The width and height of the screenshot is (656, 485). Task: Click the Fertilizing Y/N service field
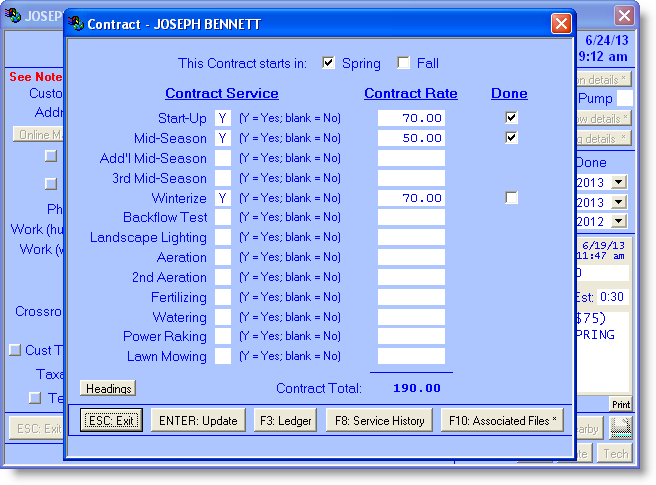tap(222, 297)
